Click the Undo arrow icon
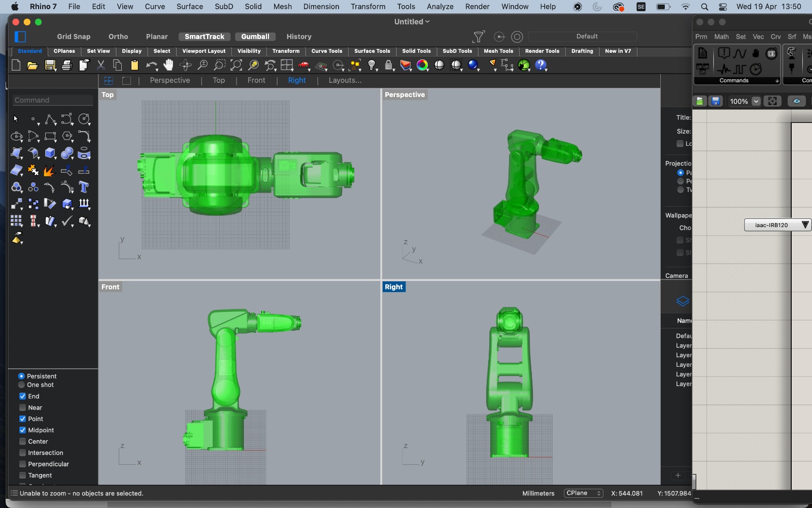The image size is (812, 508). [x=151, y=65]
